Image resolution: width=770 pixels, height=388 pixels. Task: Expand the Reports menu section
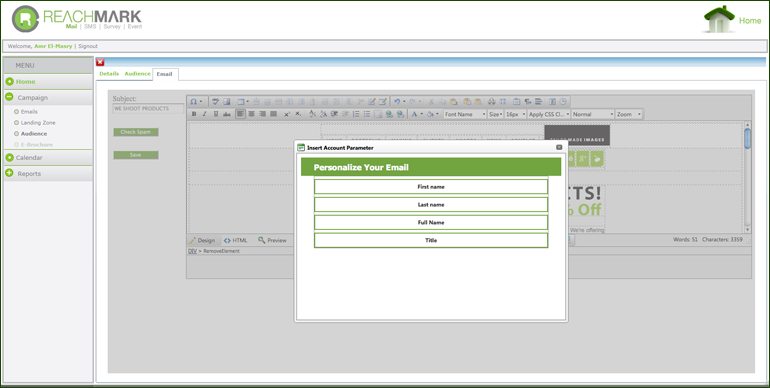9,173
